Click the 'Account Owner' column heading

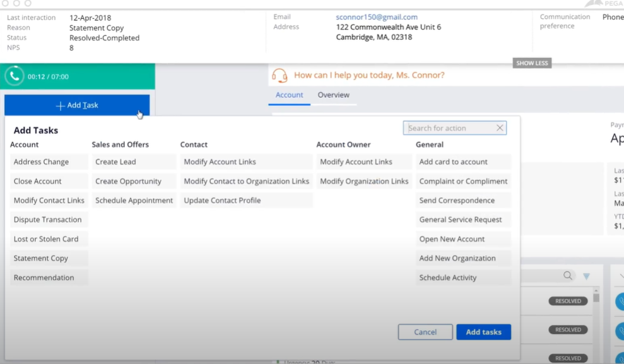(x=343, y=144)
